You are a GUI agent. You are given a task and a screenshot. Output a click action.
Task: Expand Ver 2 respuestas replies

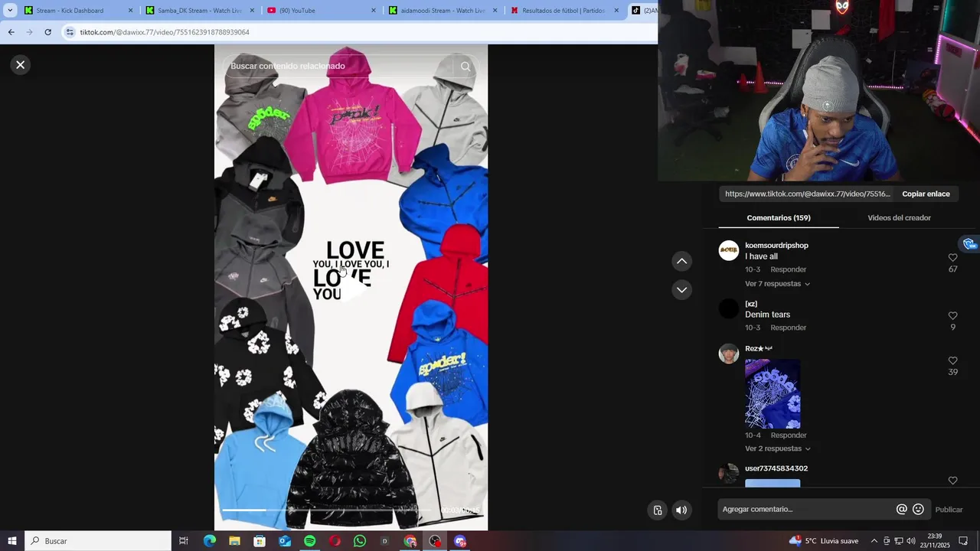777,448
